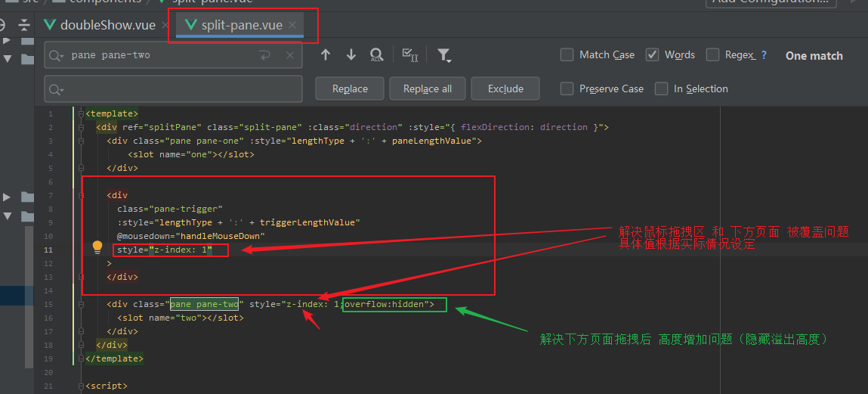Image resolution: width=868 pixels, height=394 pixels.
Task: Click the Replace all button
Action: pos(428,88)
